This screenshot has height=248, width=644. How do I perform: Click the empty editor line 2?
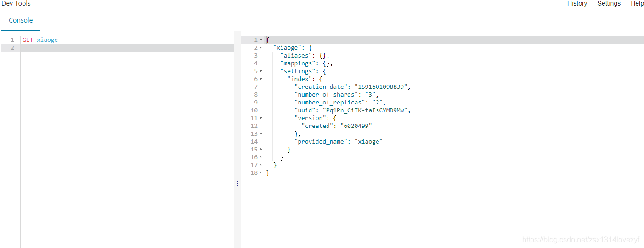click(128, 48)
